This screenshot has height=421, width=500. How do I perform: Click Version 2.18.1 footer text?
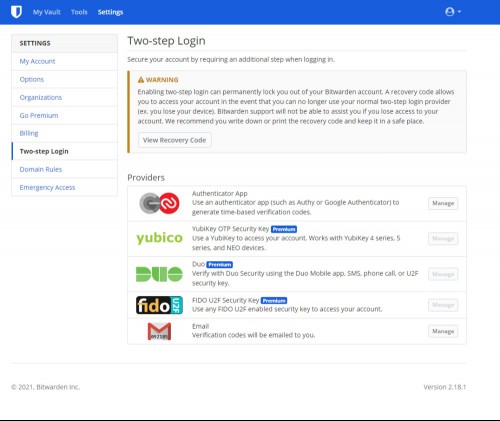click(x=445, y=387)
